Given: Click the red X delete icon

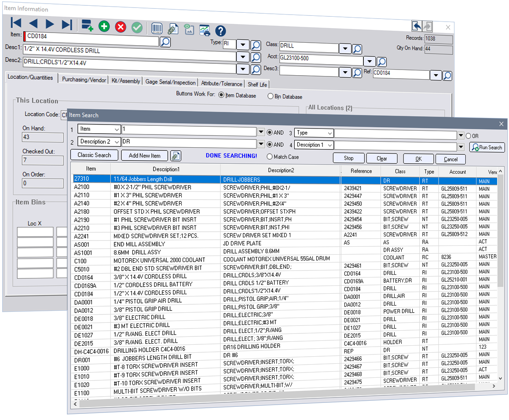Looking at the screenshot, I should [121, 27].
